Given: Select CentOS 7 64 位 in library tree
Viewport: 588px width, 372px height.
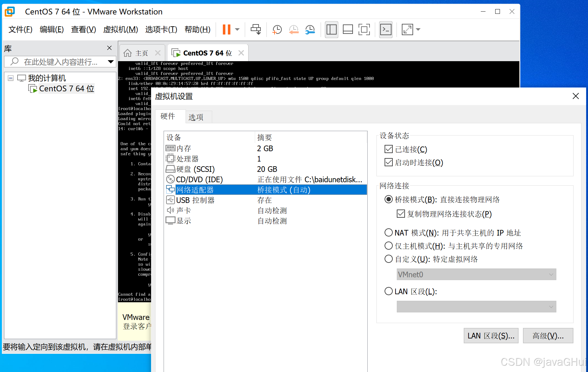Looking at the screenshot, I should pos(66,89).
